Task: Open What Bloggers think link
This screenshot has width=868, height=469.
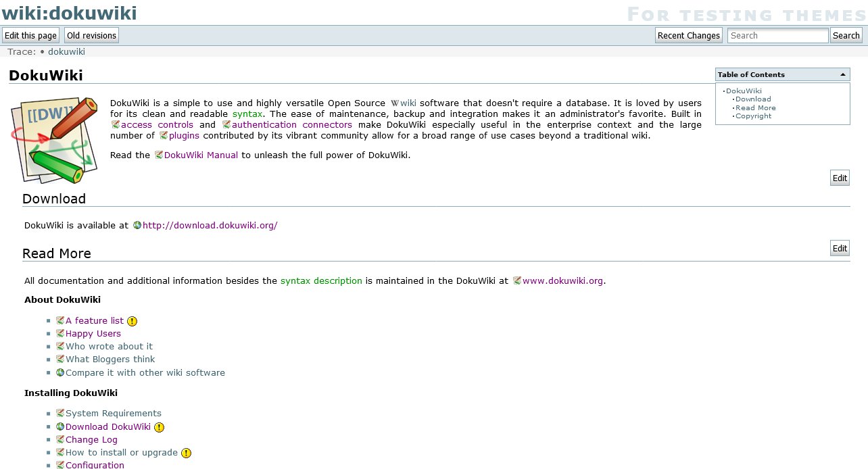Action: (110, 360)
